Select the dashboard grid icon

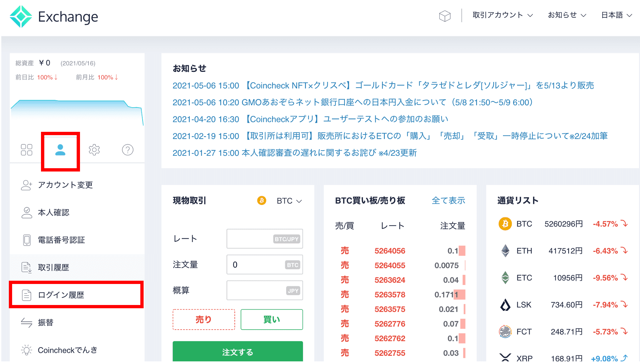(26, 150)
